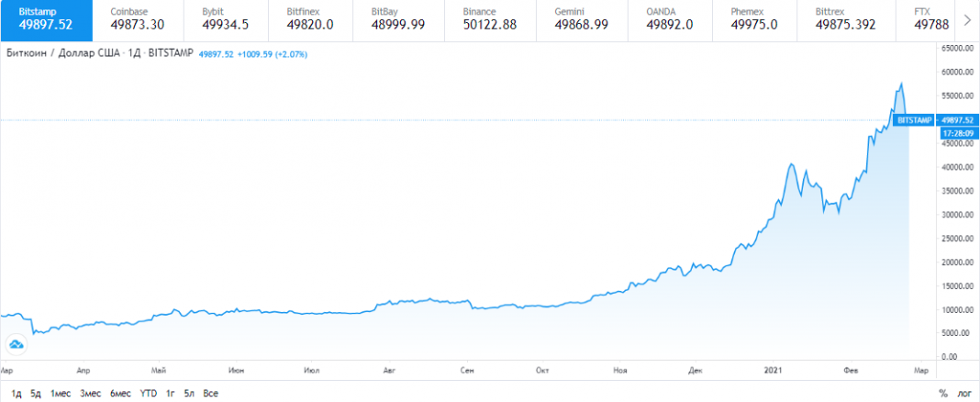Switch chart range to 3мес
This screenshot has width=980, height=402.
90,393
